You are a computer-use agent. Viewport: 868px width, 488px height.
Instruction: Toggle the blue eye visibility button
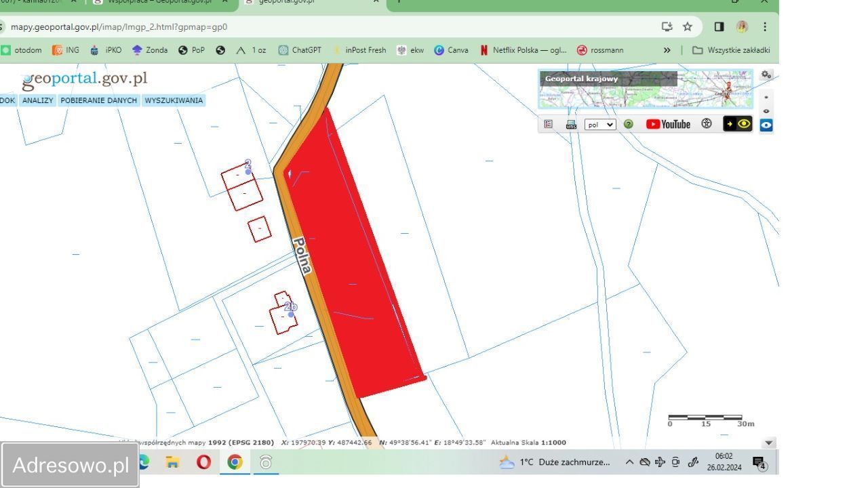click(766, 125)
